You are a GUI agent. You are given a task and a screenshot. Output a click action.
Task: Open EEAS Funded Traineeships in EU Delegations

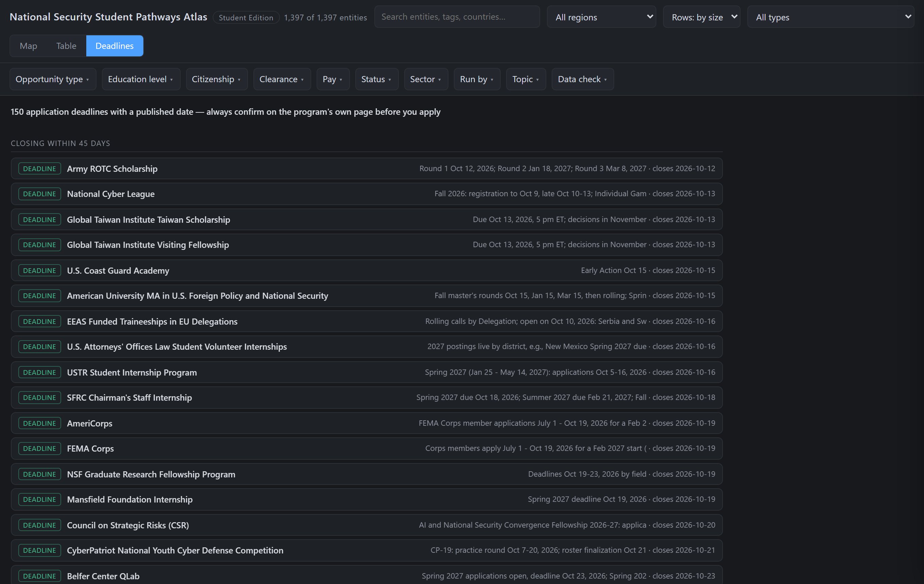click(367, 322)
